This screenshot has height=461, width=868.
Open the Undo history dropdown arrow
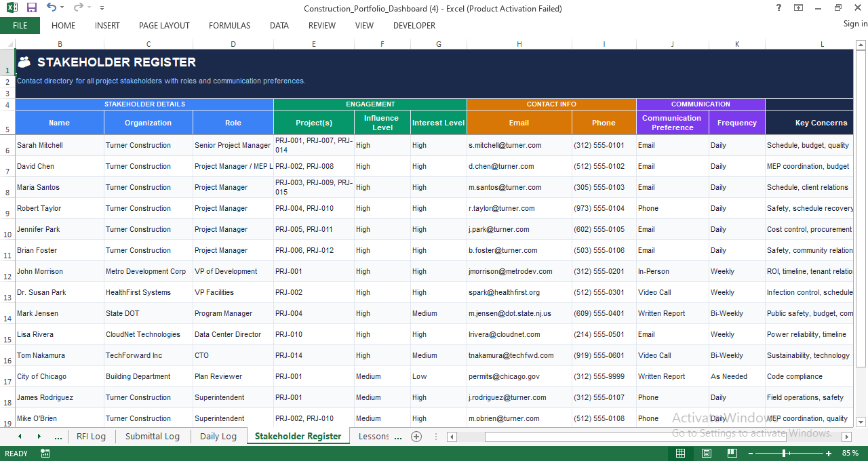click(x=62, y=8)
